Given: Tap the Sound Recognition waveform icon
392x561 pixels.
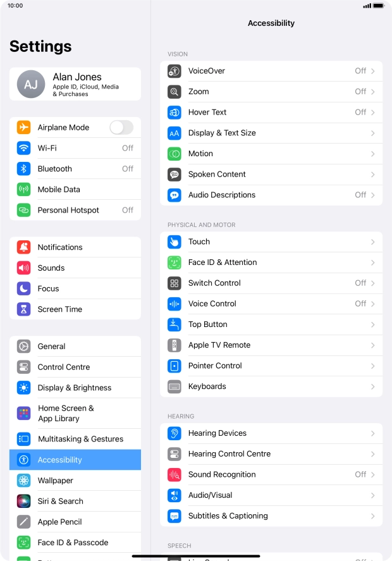Looking at the screenshot, I should 174,474.
